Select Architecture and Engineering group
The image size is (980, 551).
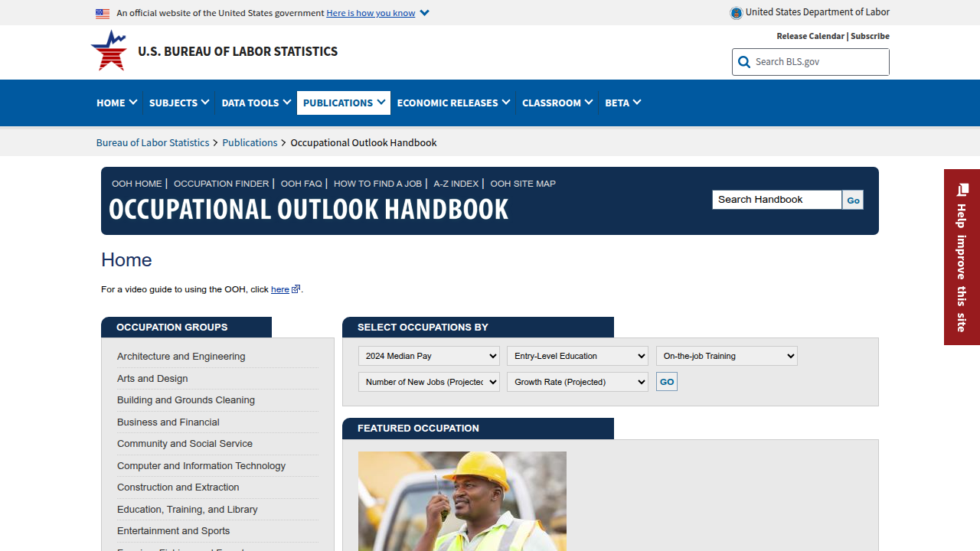[x=181, y=357]
